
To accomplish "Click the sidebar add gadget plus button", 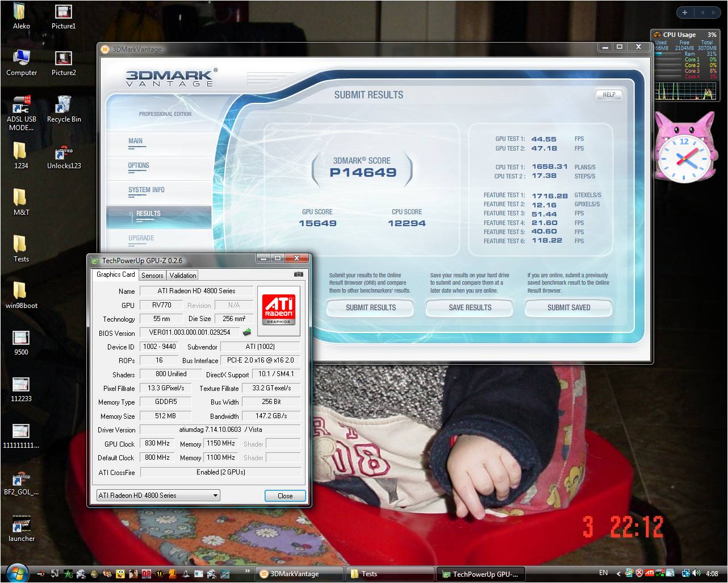I will 684,13.
